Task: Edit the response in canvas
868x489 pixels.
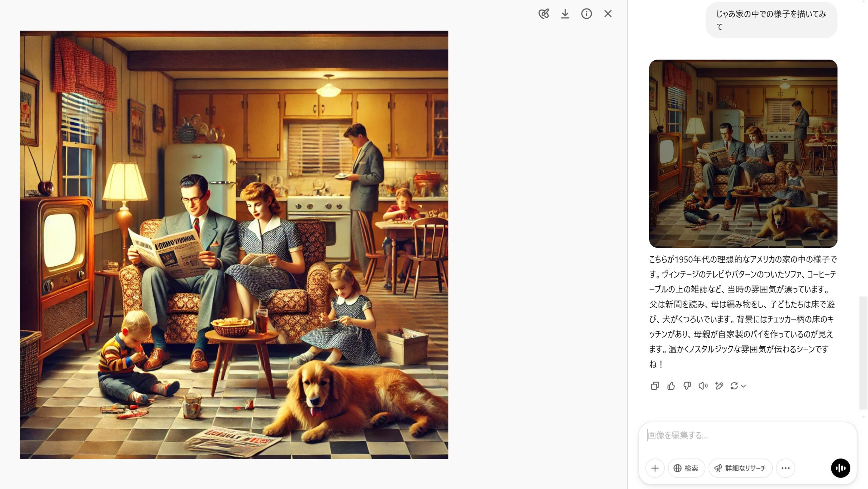Action: click(719, 386)
